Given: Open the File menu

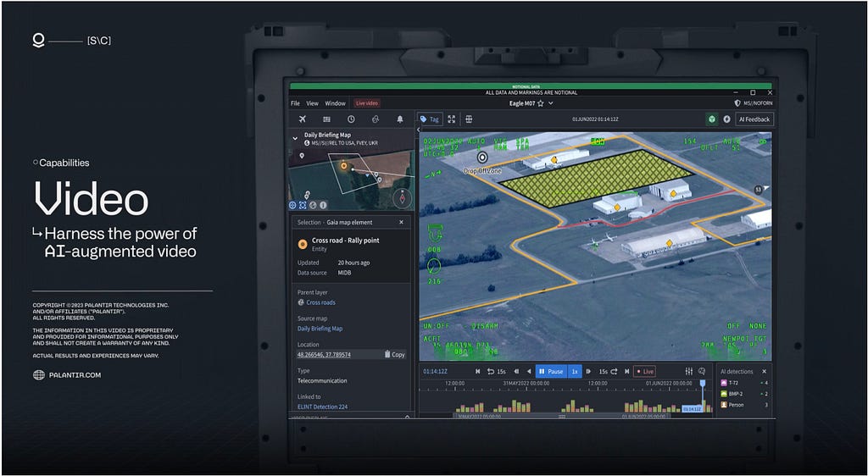Looking at the screenshot, I should point(296,103).
